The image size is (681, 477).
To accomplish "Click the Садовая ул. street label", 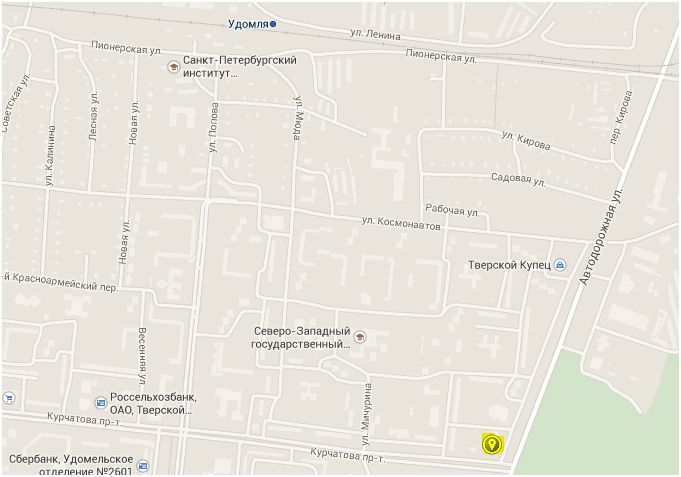I will click(518, 179).
